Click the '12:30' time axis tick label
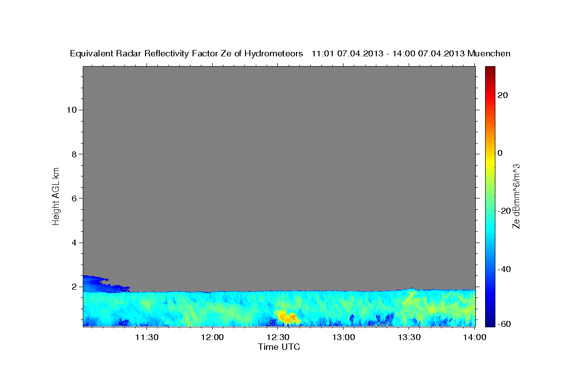The image size is (588, 392). 278,337
